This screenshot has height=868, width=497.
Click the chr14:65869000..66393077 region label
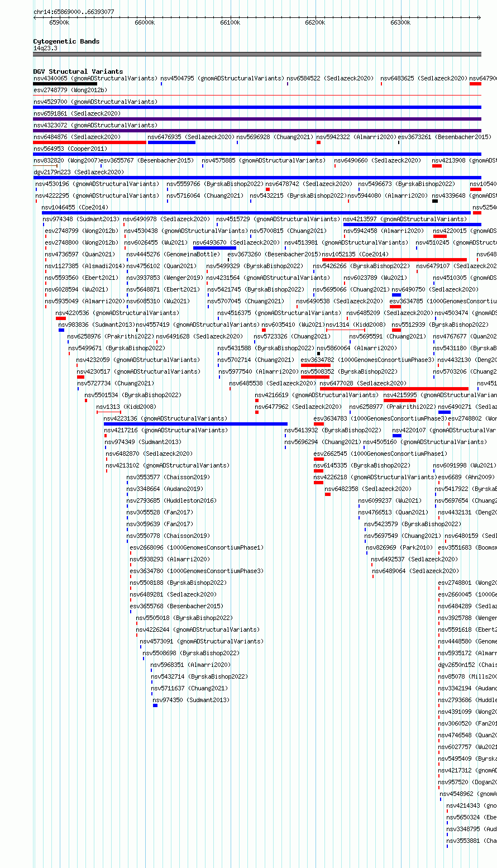pyautogui.click(x=74, y=12)
